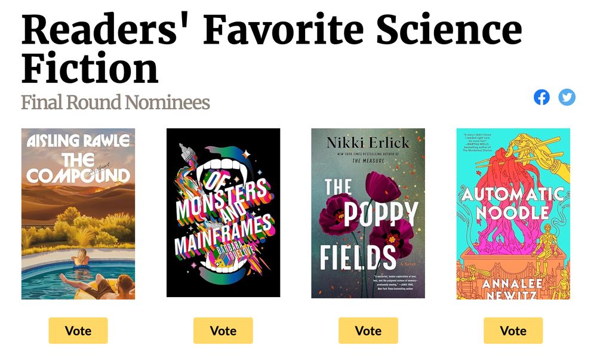Vote for The Compound

tap(78, 330)
